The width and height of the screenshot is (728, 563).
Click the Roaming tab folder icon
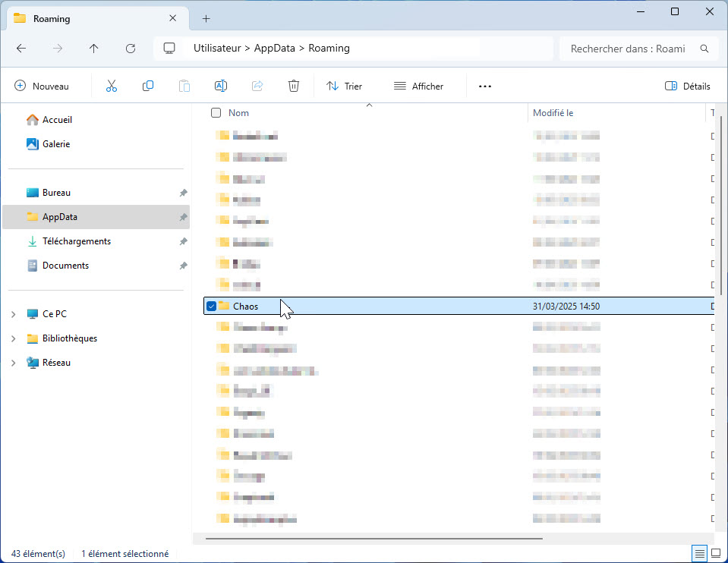[x=20, y=18]
